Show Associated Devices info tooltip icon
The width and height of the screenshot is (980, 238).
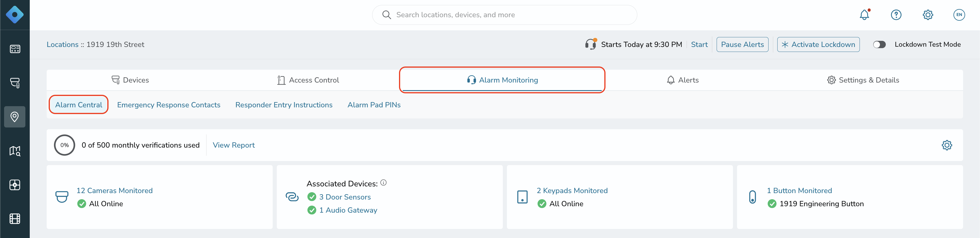384,183
